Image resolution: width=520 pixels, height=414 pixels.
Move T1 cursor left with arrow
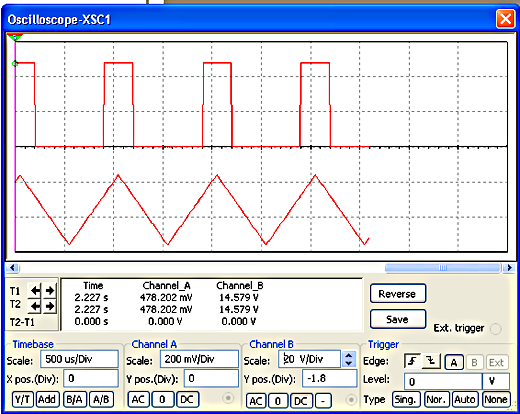(x=35, y=291)
